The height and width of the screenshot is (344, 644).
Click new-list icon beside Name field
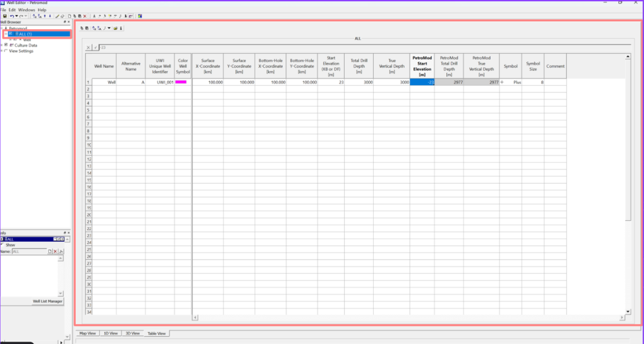click(x=50, y=251)
